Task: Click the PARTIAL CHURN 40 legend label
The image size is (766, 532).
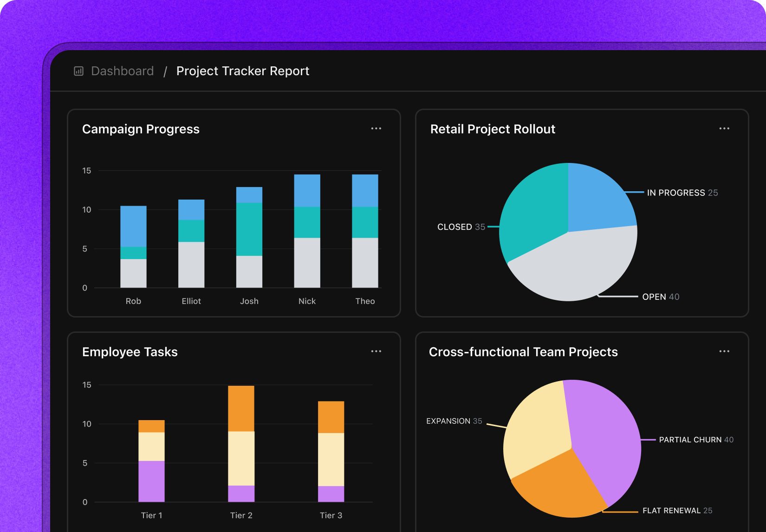Action: pyautogui.click(x=696, y=440)
